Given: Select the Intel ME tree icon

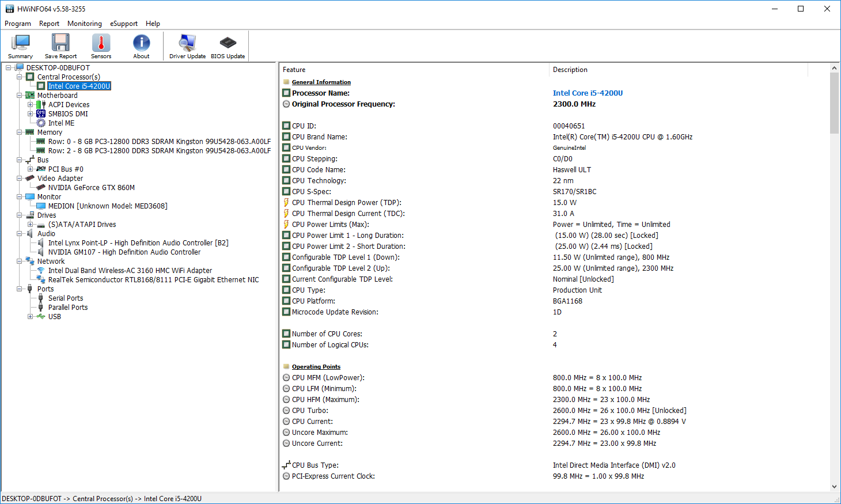Looking at the screenshot, I should 41,123.
